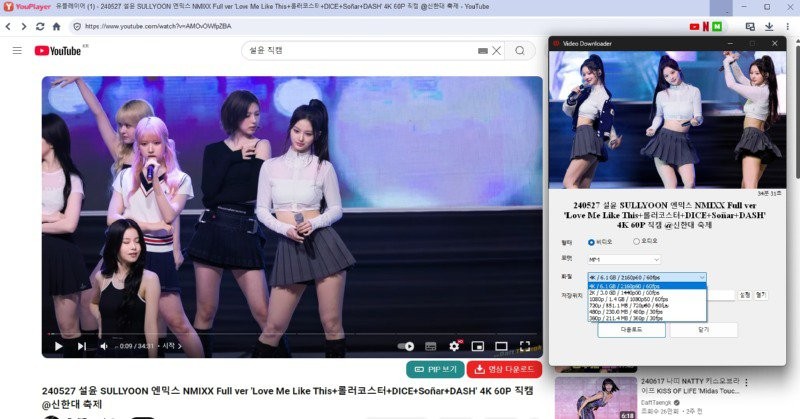Image resolution: width=800 pixels, height=419 pixels.
Task: Toggle the autoplay switch in the player
Action: pyautogui.click(x=406, y=346)
